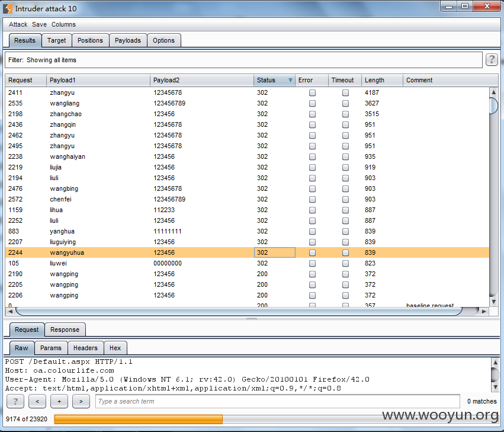The image size is (504, 432).
Task: Select the chenfei 123456789 row
Action: pyautogui.click(x=247, y=200)
